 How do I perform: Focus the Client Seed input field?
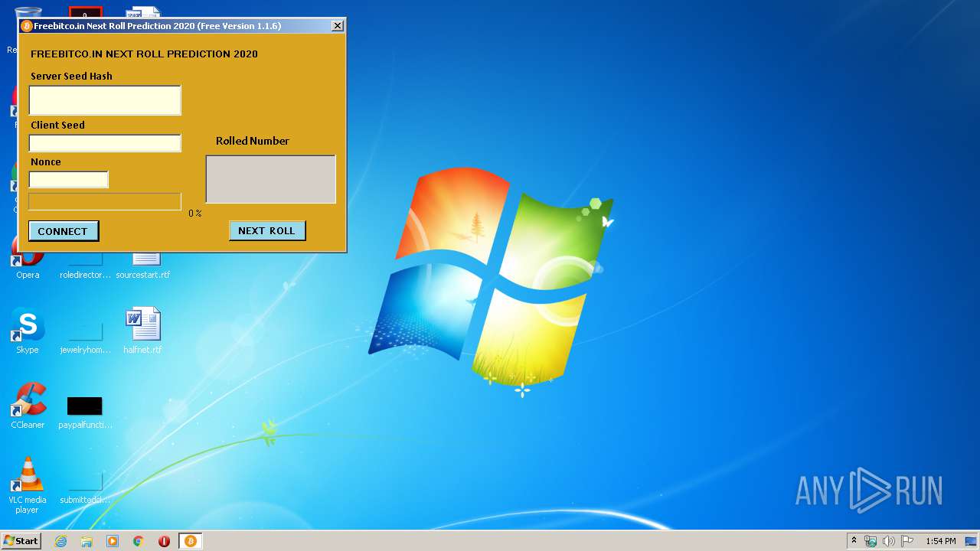pyautogui.click(x=105, y=143)
